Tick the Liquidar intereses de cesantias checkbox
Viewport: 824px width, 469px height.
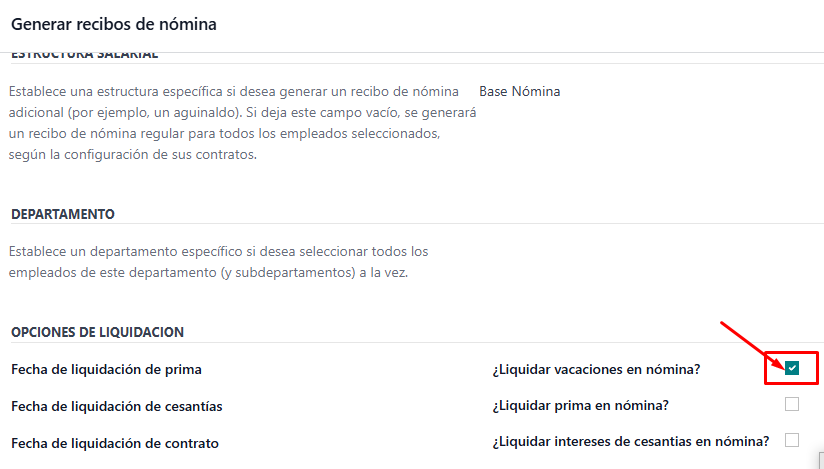(791, 440)
